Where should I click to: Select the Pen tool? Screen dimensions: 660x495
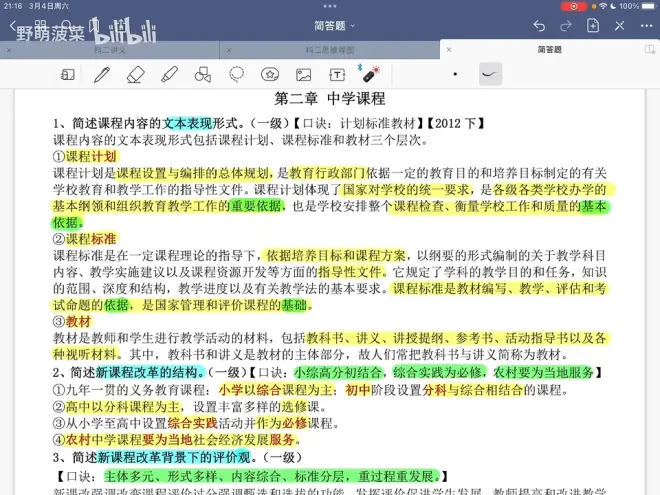102,74
